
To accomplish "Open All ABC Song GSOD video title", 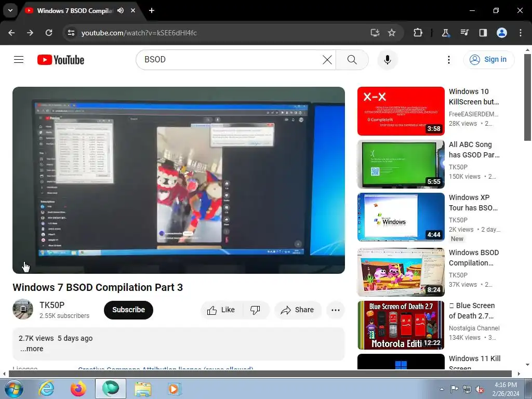I will point(474,150).
